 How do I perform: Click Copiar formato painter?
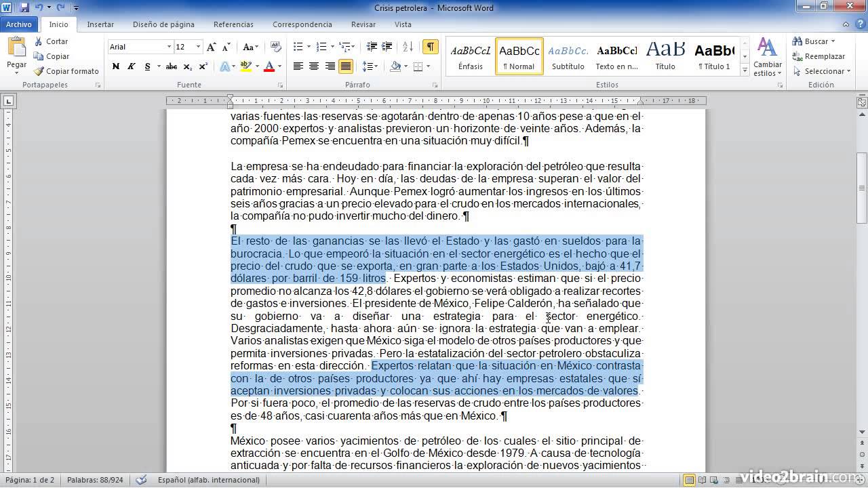66,71
